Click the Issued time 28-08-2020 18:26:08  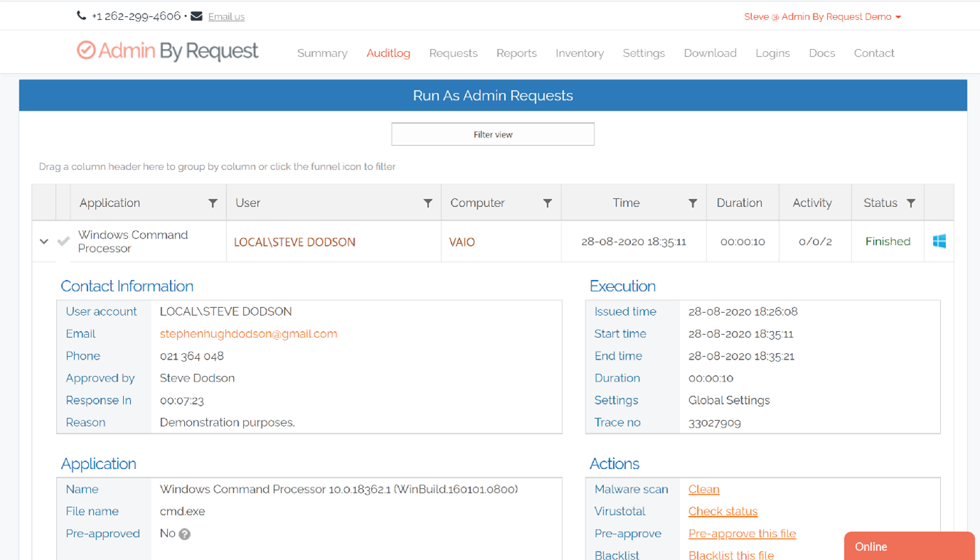pyautogui.click(x=743, y=312)
